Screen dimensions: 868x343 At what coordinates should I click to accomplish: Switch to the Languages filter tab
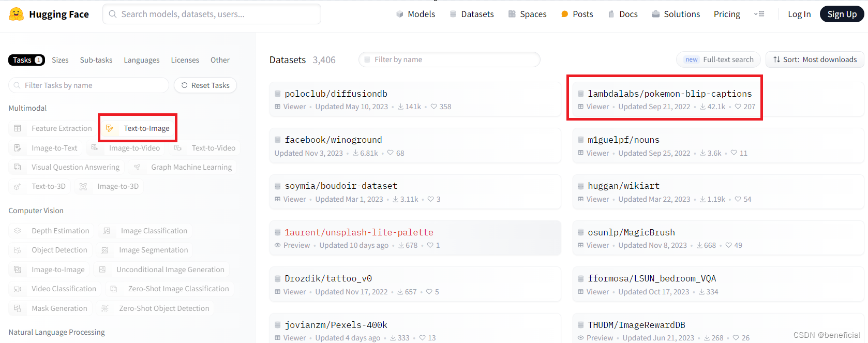pyautogui.click(x=142, y=60)
